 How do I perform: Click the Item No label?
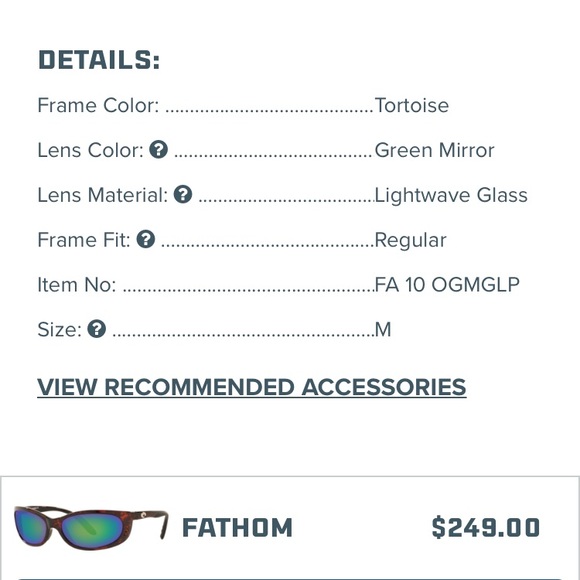click(77, 285)
